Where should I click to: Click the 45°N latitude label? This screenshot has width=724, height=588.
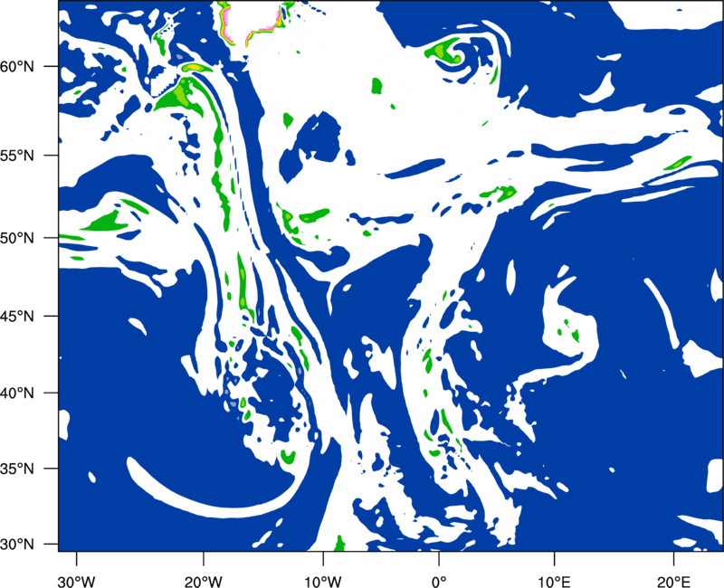[x=17, y=316]
